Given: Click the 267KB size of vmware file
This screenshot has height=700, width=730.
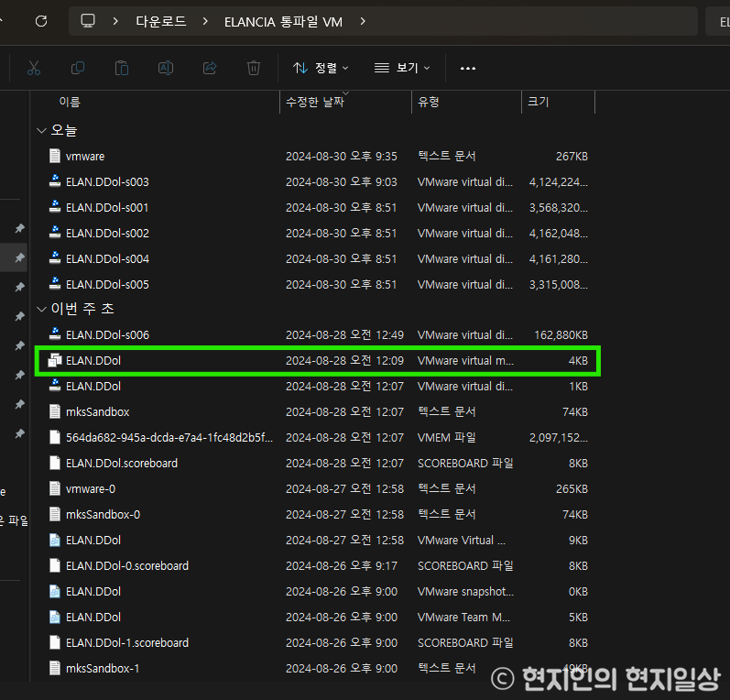Looking at the screenshot, I should click(x=572, y=157).
